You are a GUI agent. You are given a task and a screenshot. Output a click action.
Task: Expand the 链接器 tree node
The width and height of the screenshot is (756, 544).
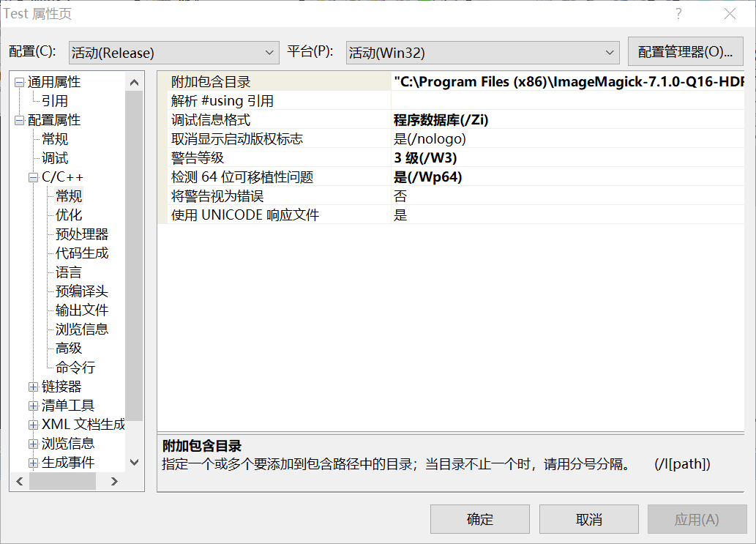pos(33,387)
